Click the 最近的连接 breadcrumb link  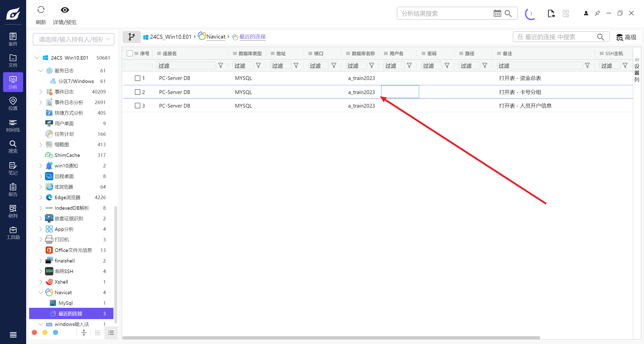[252, 37]
